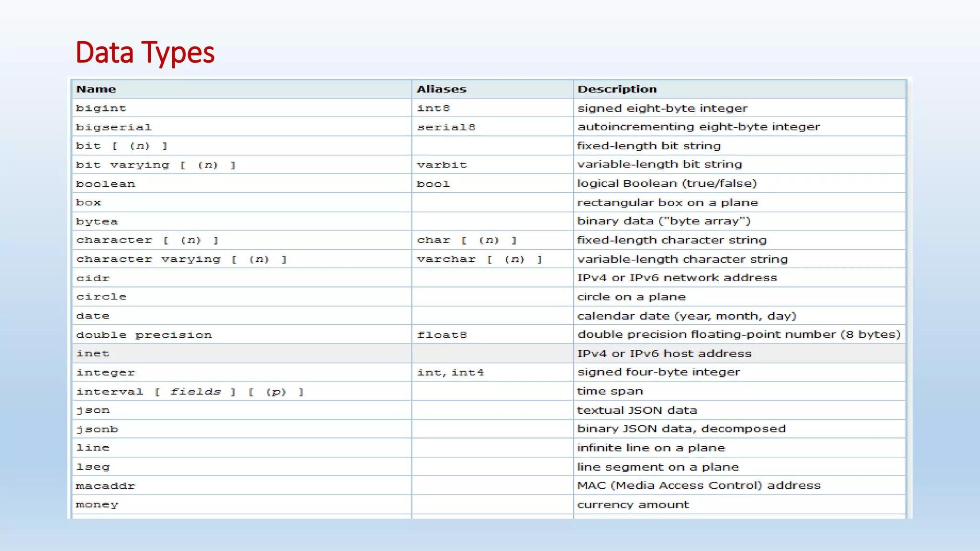
Task: Click 'double precision floating-point number (8 bytes)' description
Action: click(x=739, y=334)
